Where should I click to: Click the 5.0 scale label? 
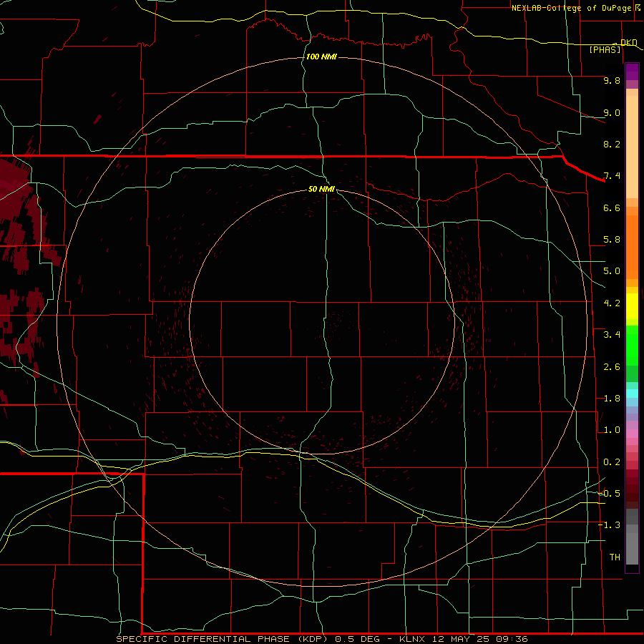[612, 271]
